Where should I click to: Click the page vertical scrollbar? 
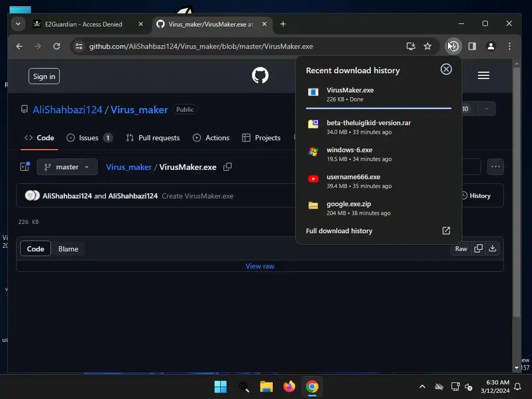pyautogui.click(x=516, y=192)
